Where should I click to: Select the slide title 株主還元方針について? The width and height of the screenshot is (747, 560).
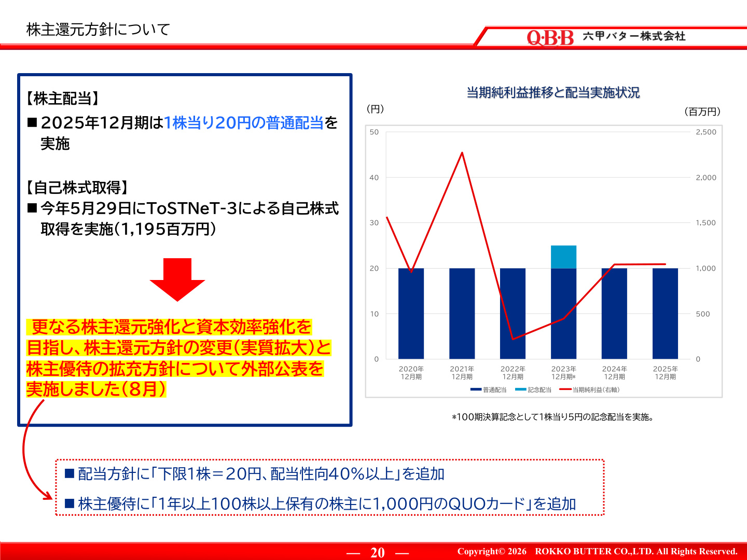[98, 30]
